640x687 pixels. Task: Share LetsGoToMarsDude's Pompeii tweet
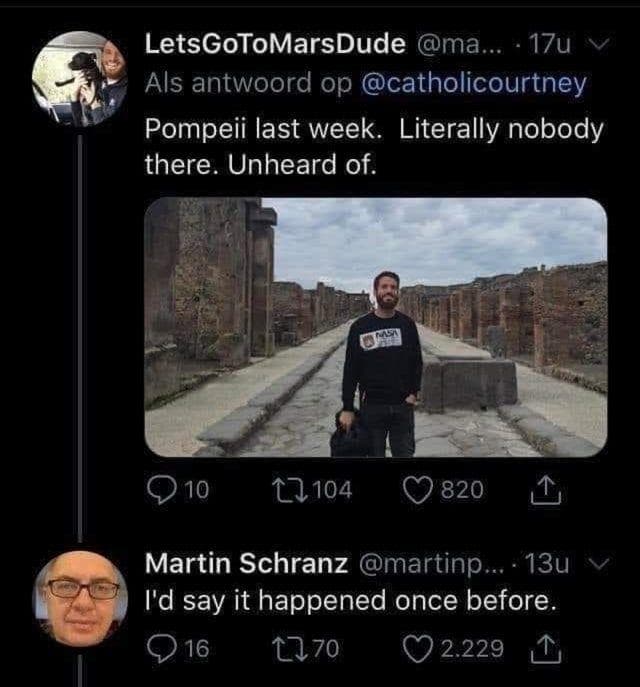(549, 489)
